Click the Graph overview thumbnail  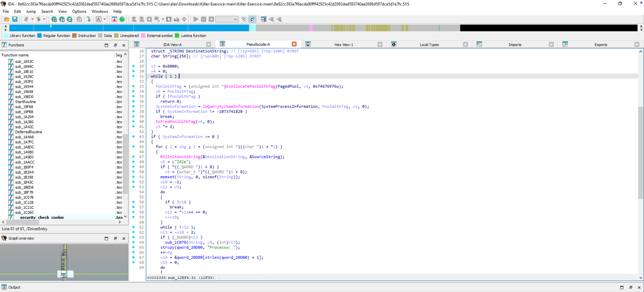(x=64, y=262)
